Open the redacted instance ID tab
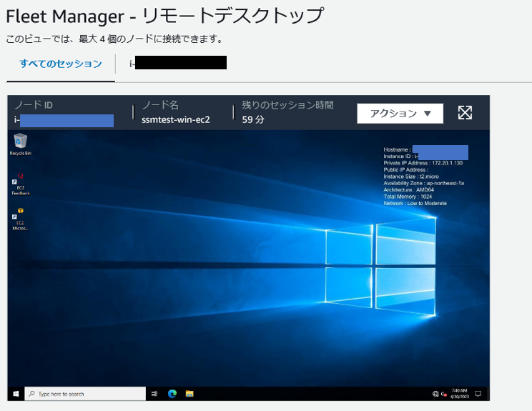The width and height of the screenshot is (532, 411). 178,63
